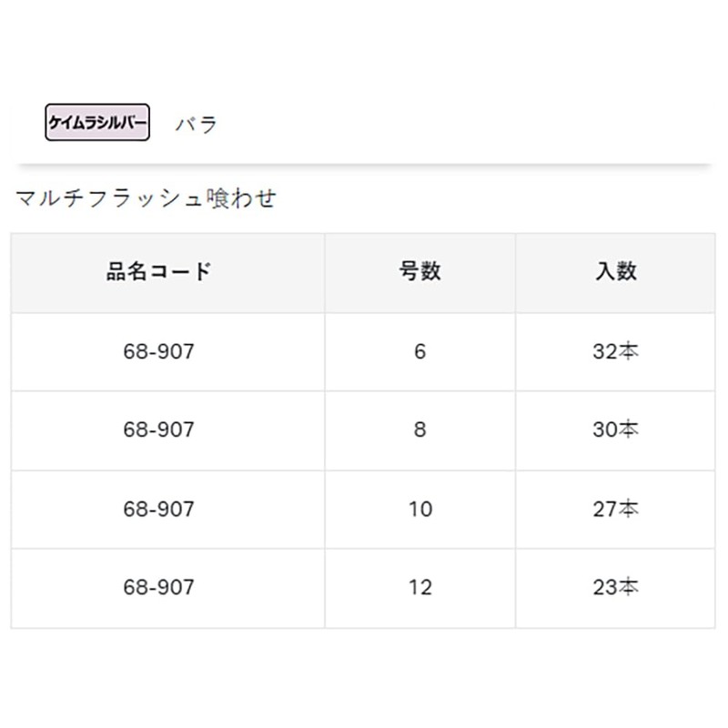Click the 品名コード column header
Viewport: 728px width, 728px height.
pyautogui.click(x=159, y=271)
